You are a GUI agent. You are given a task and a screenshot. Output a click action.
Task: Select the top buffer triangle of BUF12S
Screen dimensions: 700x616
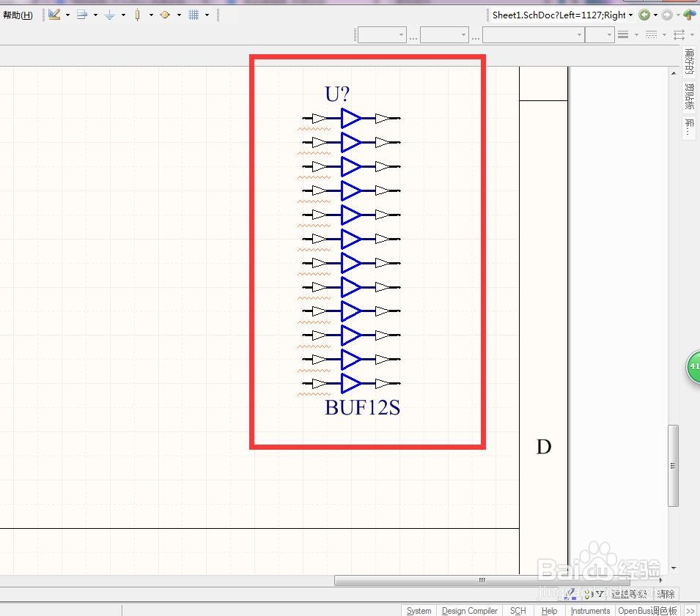click(351, 118)
